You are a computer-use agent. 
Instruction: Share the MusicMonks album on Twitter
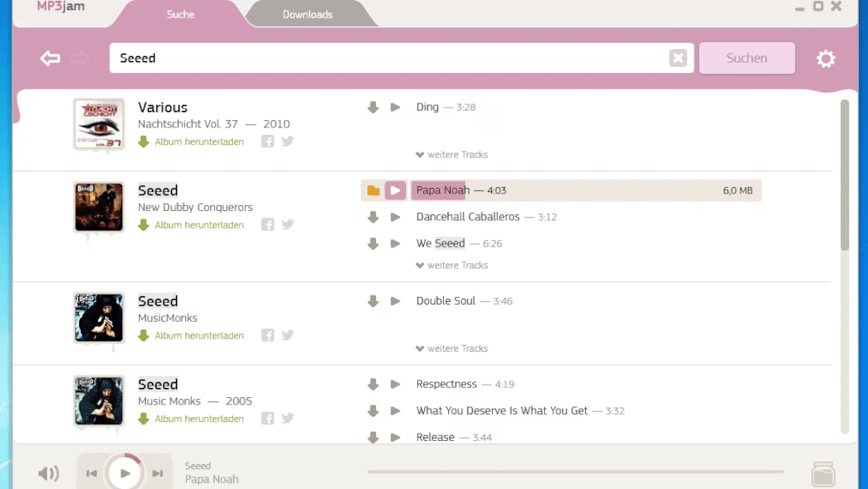[288, 335]
